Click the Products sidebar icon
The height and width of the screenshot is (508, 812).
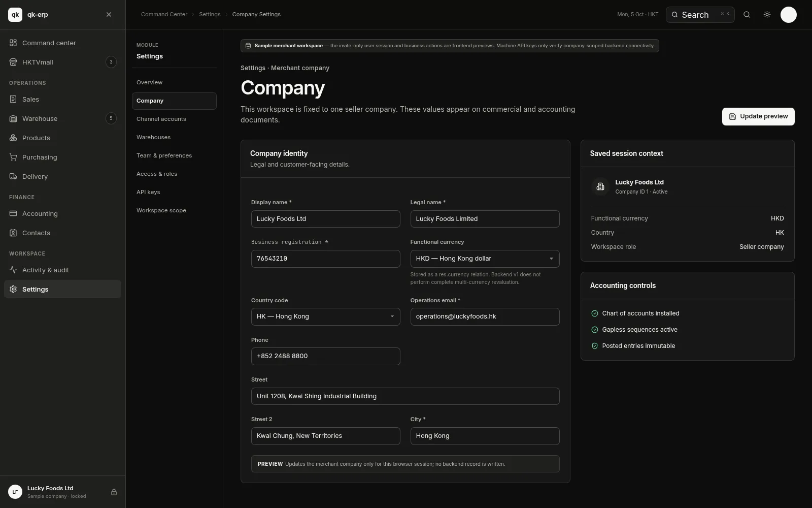[x=13, y=138]
